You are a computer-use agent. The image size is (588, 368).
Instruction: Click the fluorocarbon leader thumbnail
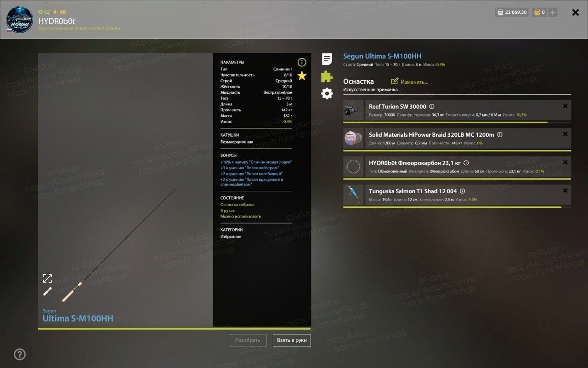[353, 167]
